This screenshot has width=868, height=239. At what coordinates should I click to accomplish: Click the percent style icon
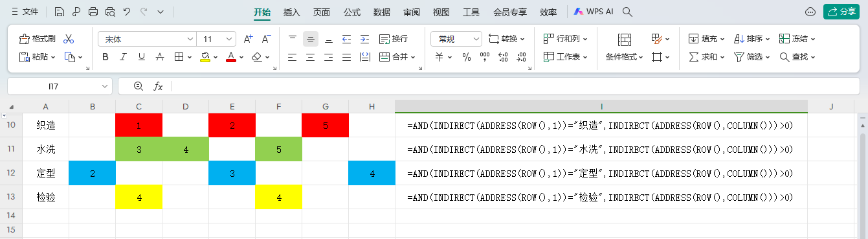pyautogui.click(x=467, y=57)
